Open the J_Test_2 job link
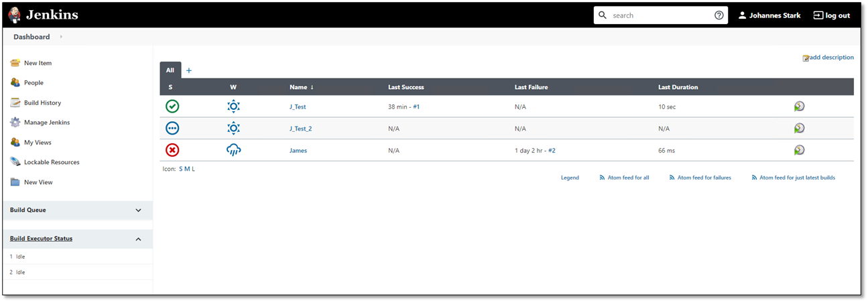The height and width of the screenshot is (302, 868). 300,129
